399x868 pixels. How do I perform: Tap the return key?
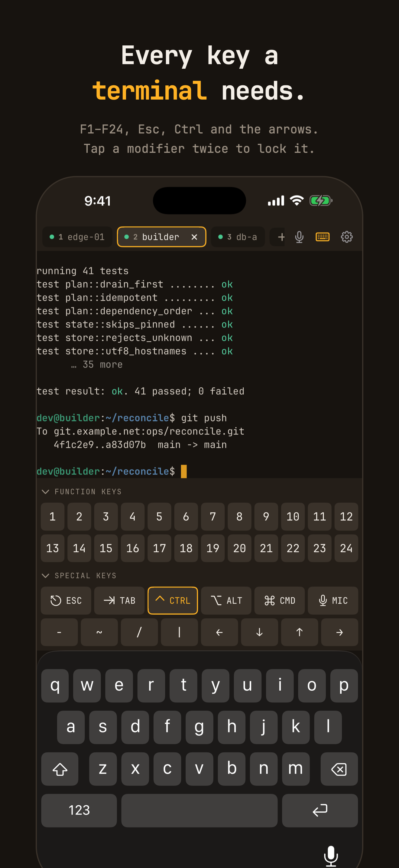tap(320, 810)
